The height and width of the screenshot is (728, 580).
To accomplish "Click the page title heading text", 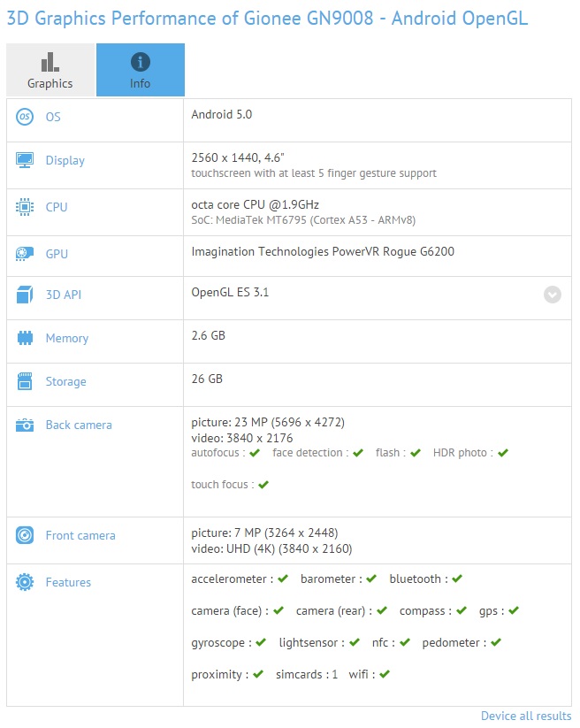I will (267, 19).
